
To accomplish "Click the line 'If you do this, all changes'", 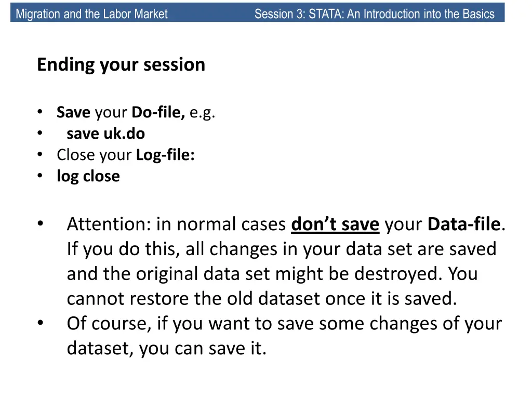I will (282, 249).
